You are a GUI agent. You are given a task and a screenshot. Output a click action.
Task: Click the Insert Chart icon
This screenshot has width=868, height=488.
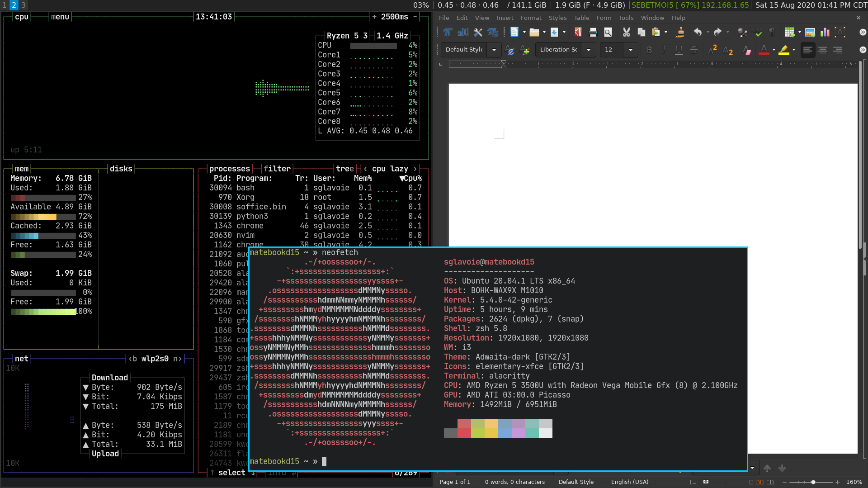tap(825, 32)
